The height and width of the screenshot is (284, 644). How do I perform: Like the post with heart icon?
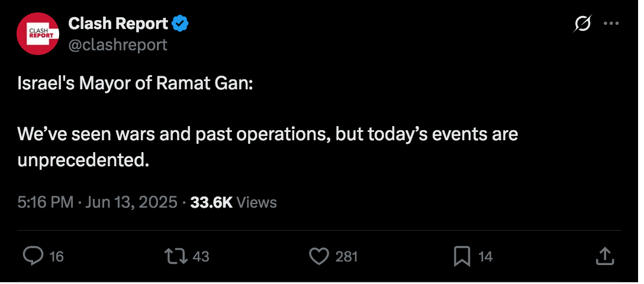(x=318, y=257)
